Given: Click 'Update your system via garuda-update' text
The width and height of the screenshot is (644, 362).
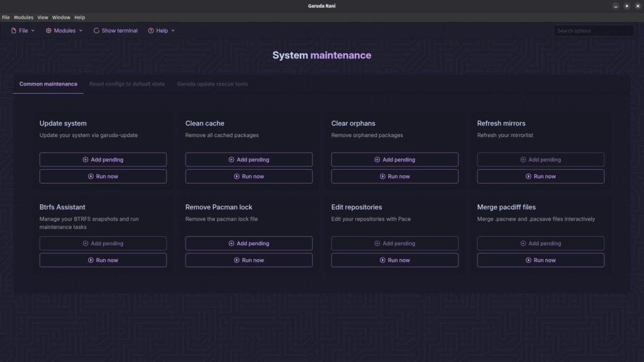Looking at the screenshot, I should coord(89,136).
